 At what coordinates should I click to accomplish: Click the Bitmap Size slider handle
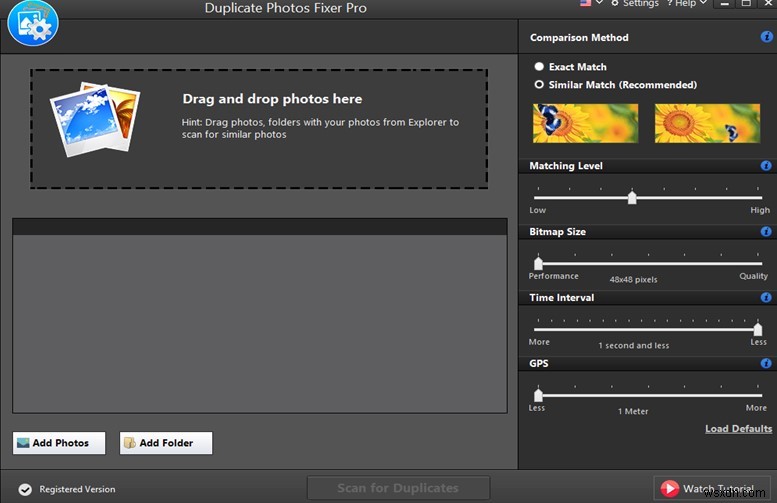(x=538, y=263)
